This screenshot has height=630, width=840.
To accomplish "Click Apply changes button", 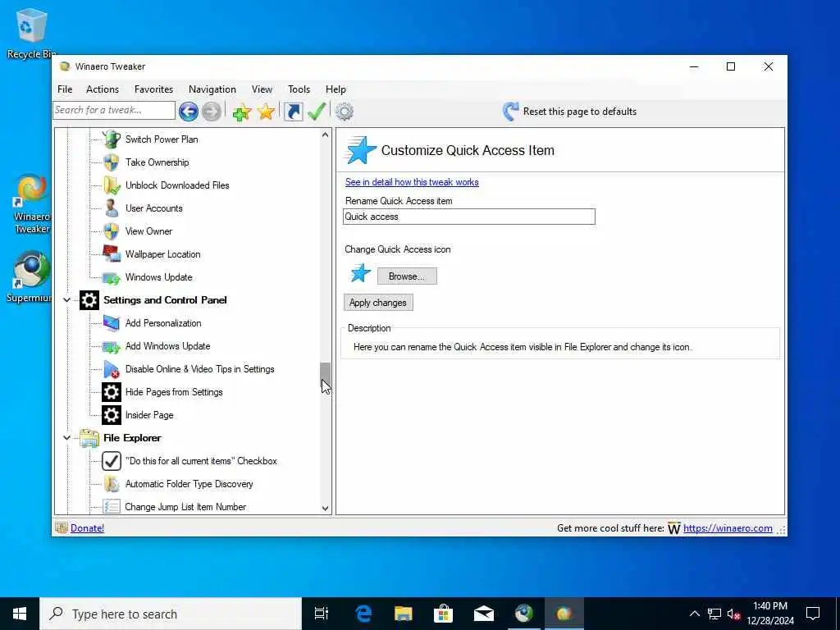I will [378, 303].
